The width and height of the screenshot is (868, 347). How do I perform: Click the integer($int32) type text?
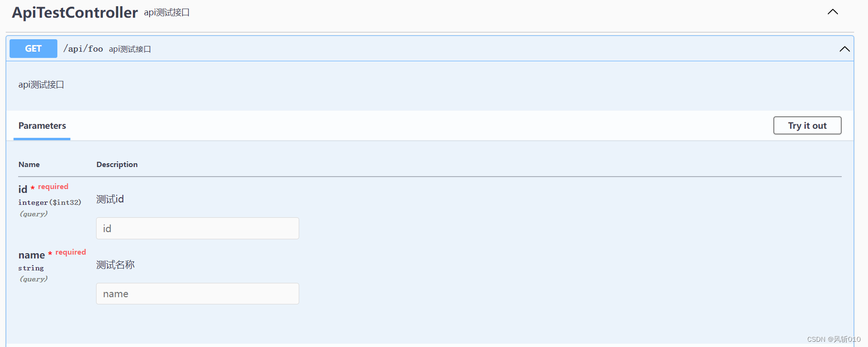coord(50,202)
